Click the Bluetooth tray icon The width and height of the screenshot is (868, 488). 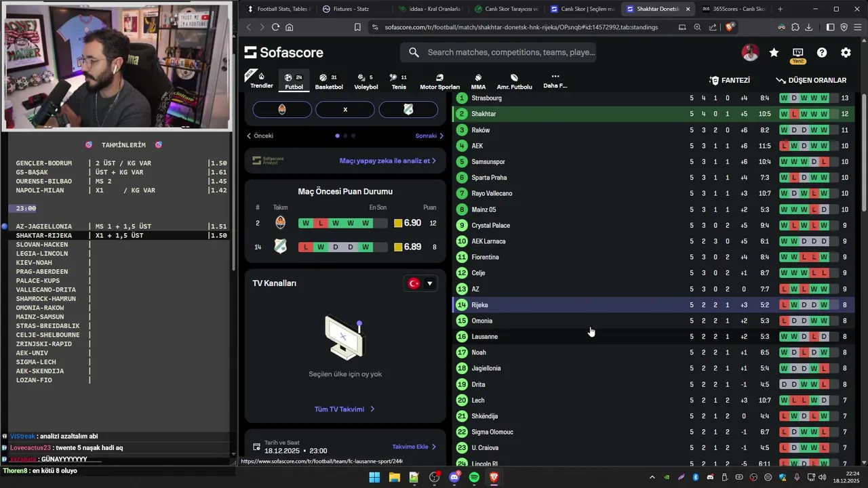pos(696,477)
